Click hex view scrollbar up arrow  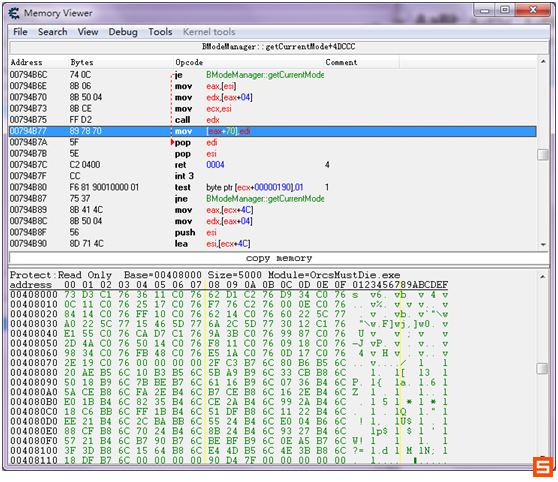(542, 277)
